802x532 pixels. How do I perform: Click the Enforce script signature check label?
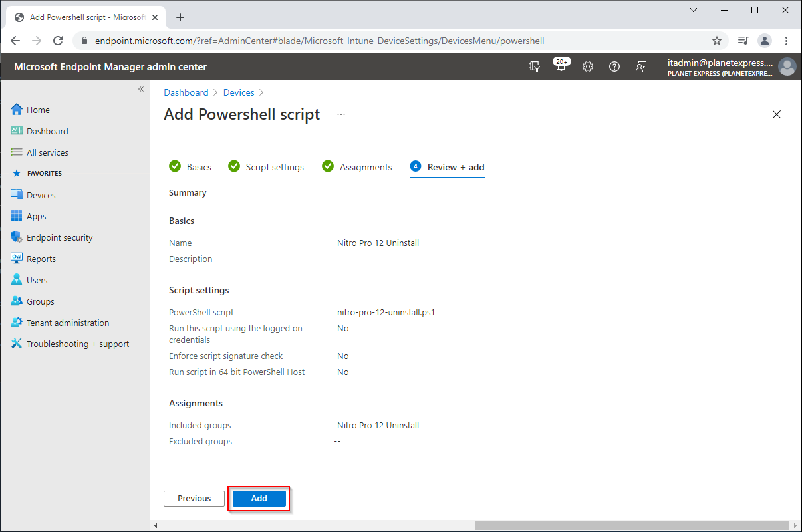click(225, 356)
